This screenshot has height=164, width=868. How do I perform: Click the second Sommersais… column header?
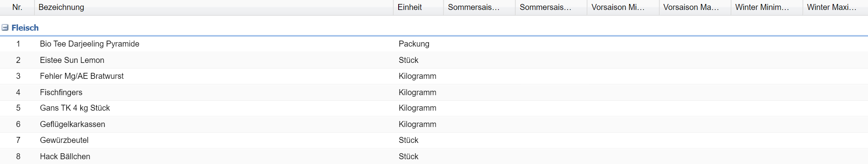click(545, 7)
